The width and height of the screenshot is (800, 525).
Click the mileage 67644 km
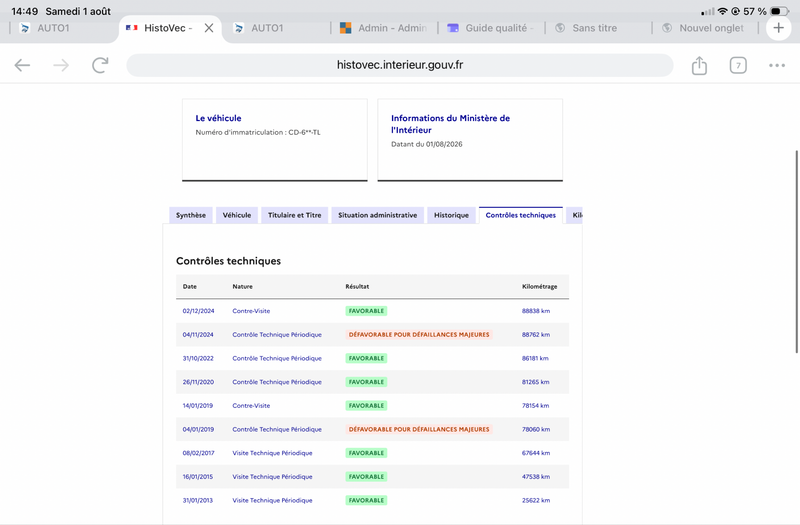pyautogui.click(x=536, y=453)
